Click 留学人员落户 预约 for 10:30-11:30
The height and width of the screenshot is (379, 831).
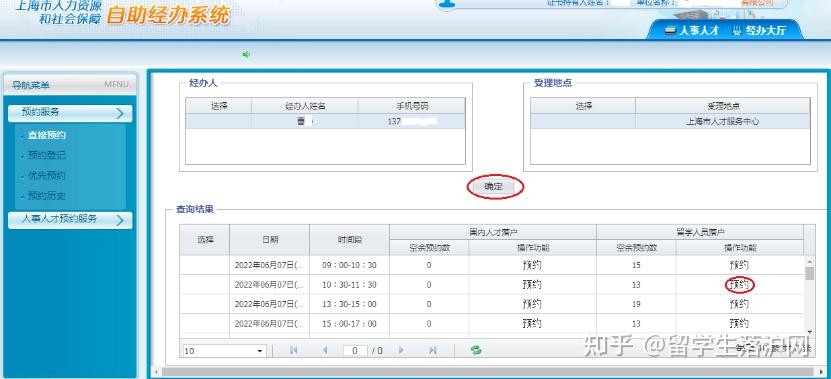coord(739,285)
